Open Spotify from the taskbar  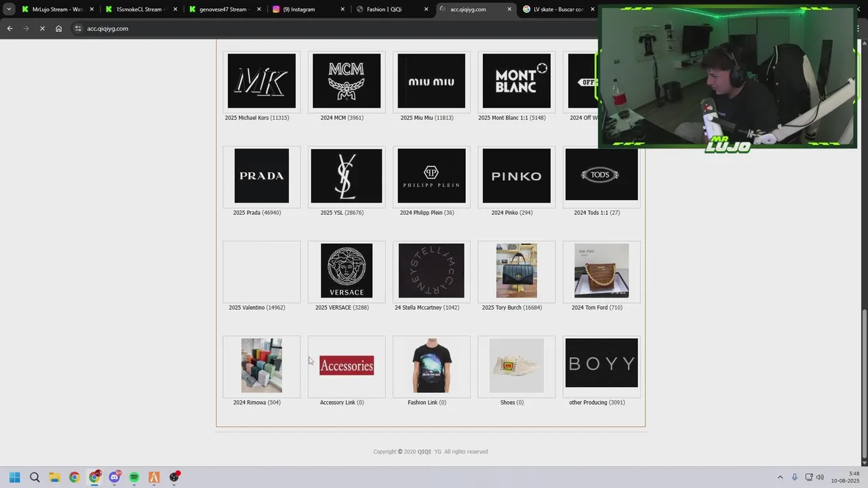pos(134,477)
